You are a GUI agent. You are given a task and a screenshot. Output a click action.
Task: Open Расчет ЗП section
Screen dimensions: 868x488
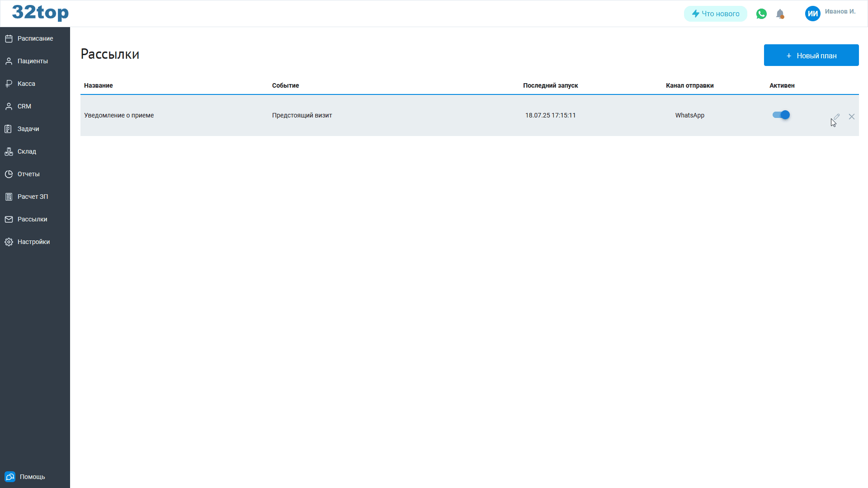coord(35,197)
